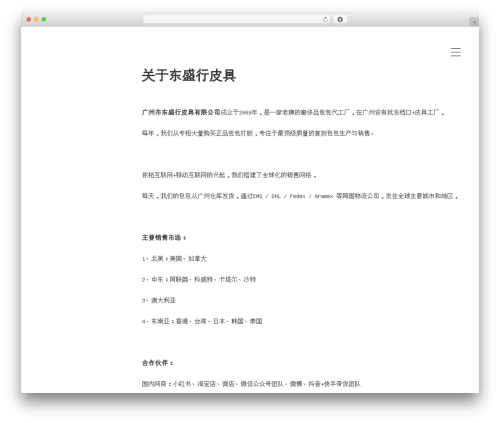
Task: Click the reload icon in address bar
Action: coord(325,20)
